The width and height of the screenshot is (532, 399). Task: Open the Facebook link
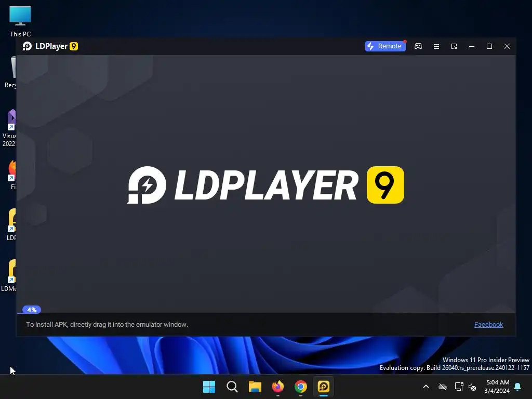pyautogui.click(x=488, y=324)
